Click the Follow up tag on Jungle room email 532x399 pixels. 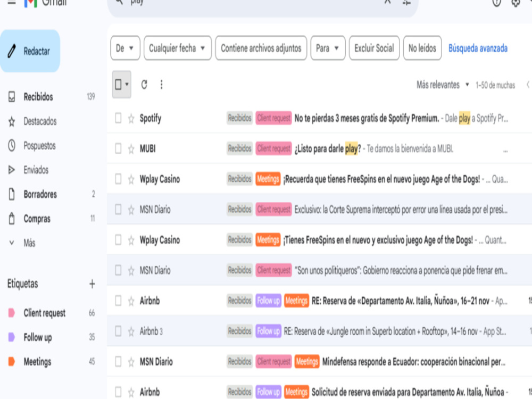(268, 331)
